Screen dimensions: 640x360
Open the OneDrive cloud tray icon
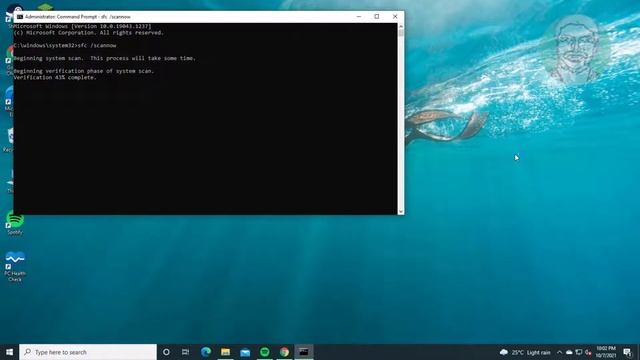[x=569, y=352]
